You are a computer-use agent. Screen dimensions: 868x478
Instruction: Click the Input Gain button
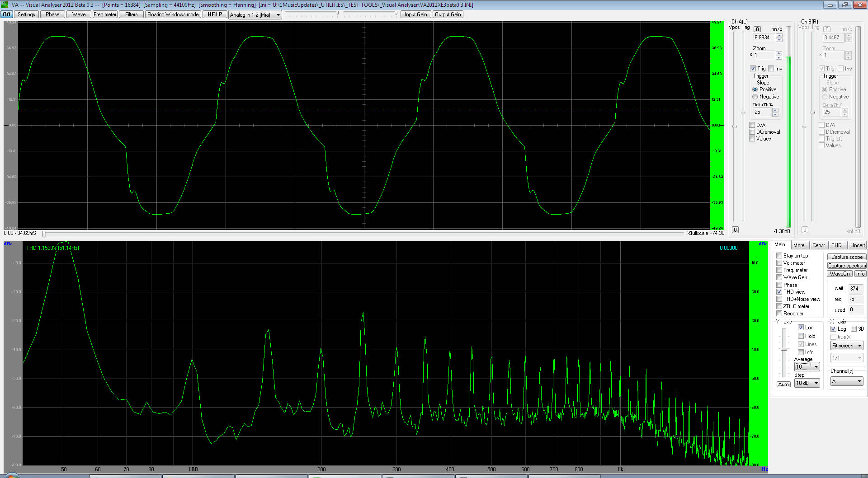pos(415,14)
